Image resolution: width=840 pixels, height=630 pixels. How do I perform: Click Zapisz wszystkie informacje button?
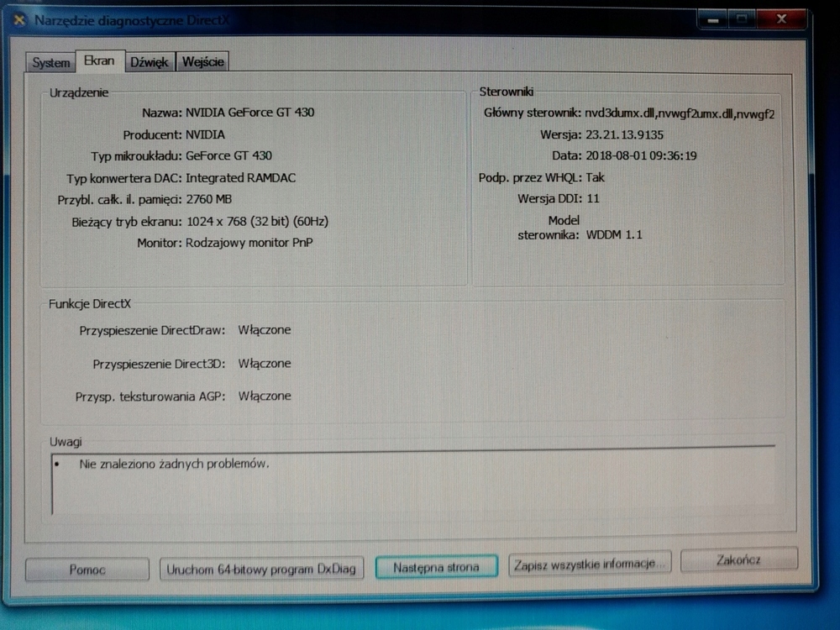pos(590,564)
